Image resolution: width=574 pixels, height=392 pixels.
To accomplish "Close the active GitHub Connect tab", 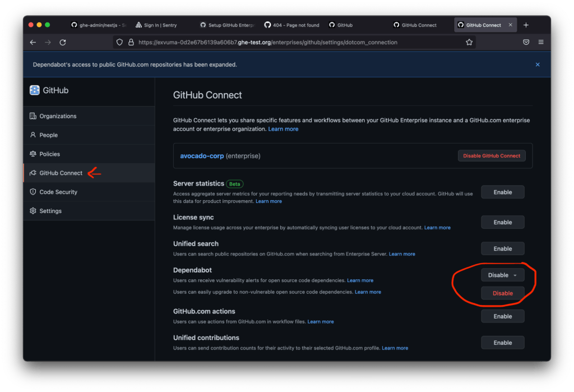I will [x=510, y=25].
